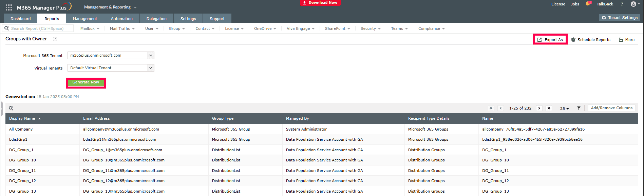Open the TalkBack link in header
The width and height of the screenshot is (644, 196).
coord(605,4)
